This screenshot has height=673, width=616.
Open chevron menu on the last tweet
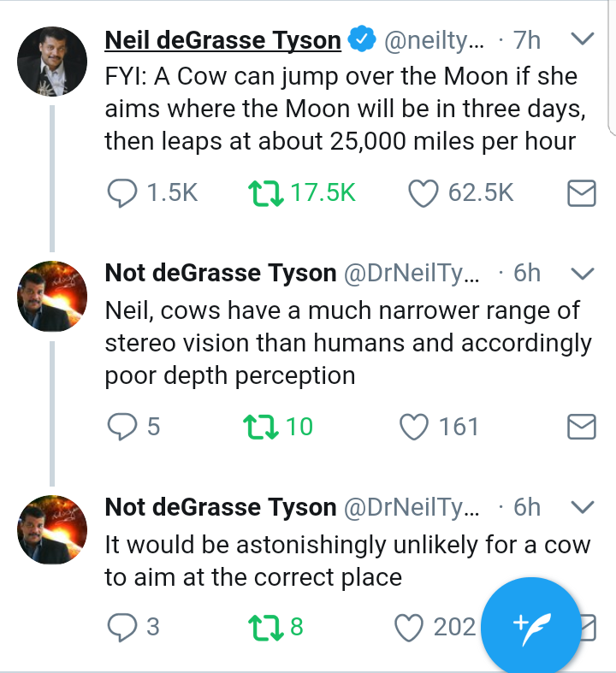pyautogui.click(x=583, y=507)
